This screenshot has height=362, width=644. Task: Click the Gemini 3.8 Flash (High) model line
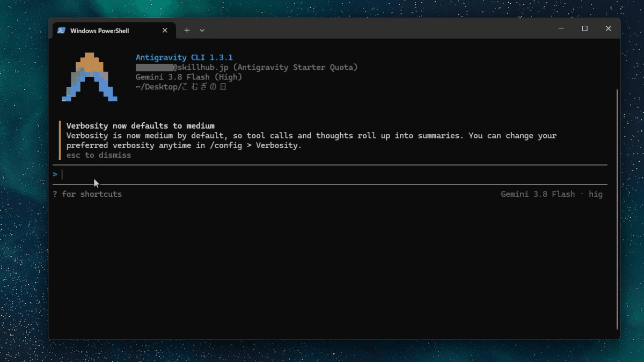click(x=189, y=77)
